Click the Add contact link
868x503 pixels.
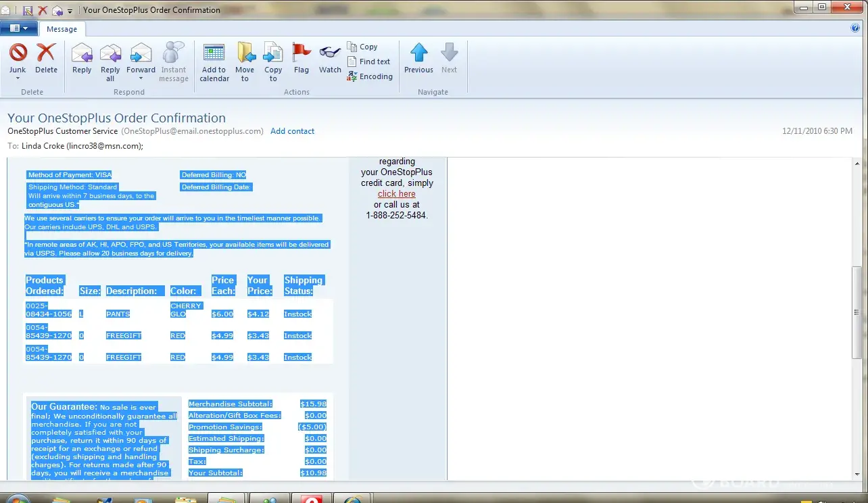coord(292,131)
